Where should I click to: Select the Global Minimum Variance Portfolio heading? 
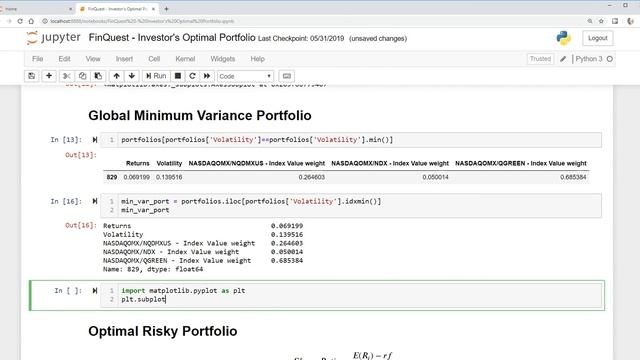pos(200,116)
